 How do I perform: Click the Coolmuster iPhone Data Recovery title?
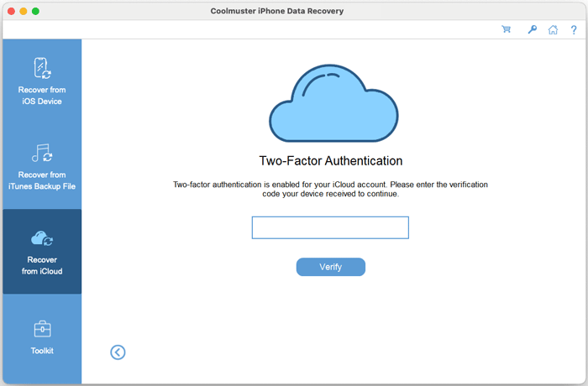[276, 11]
